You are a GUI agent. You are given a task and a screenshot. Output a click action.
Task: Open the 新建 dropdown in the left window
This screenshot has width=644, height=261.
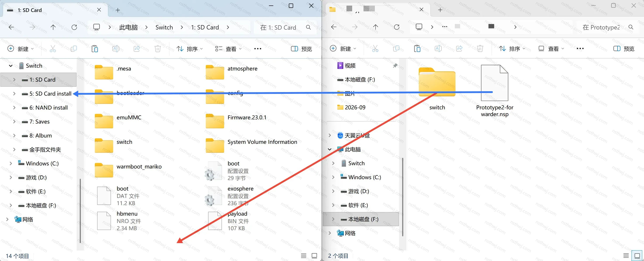(21, 49)
